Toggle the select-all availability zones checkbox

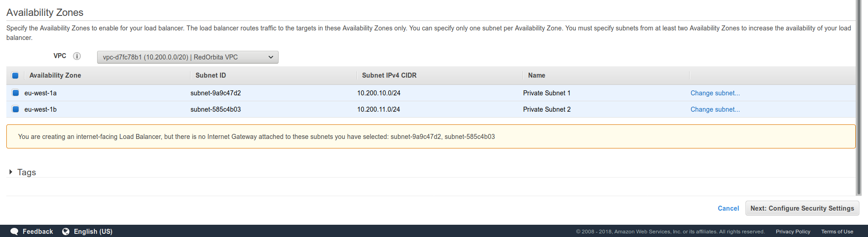pyautogui.click(x=15, y=75)
